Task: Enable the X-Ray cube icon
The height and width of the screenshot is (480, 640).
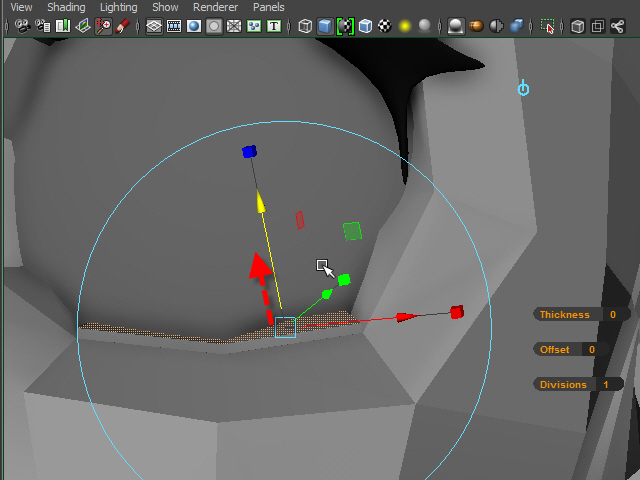Action: pyautogui.click(x=578, y=27)
